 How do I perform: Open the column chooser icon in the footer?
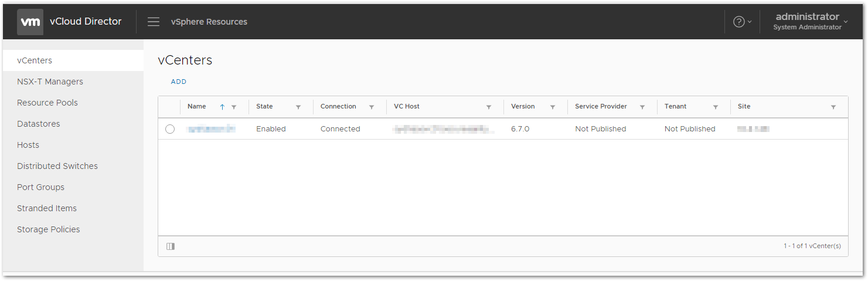[171, 246]
